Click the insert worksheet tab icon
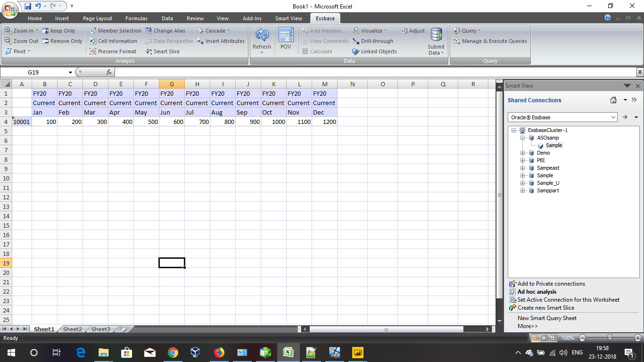Viewport: 644px width, 362px height. pos(123,329)
